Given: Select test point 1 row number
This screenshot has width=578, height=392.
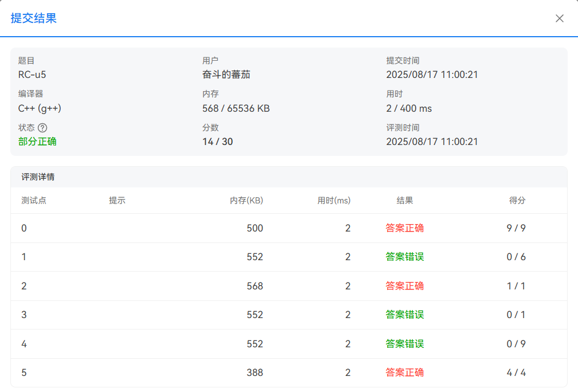Looking at the screenshot, I should [24, 257].
